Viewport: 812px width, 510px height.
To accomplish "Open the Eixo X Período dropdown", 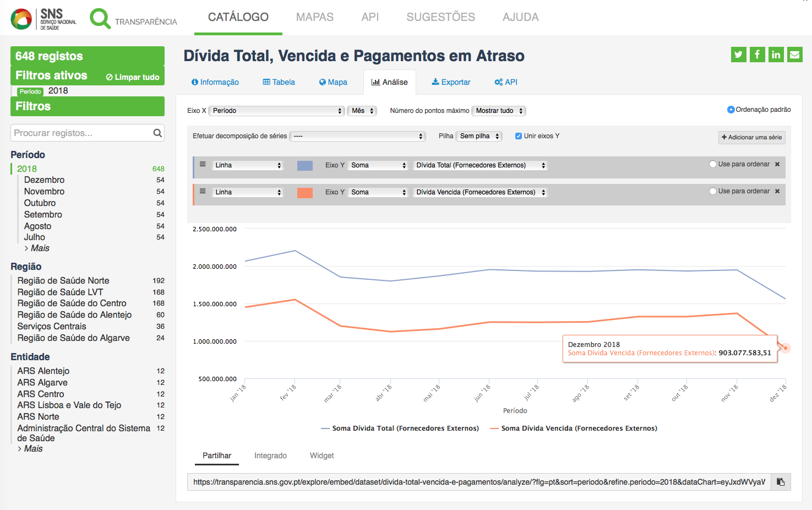I will [x=277, y=111].
